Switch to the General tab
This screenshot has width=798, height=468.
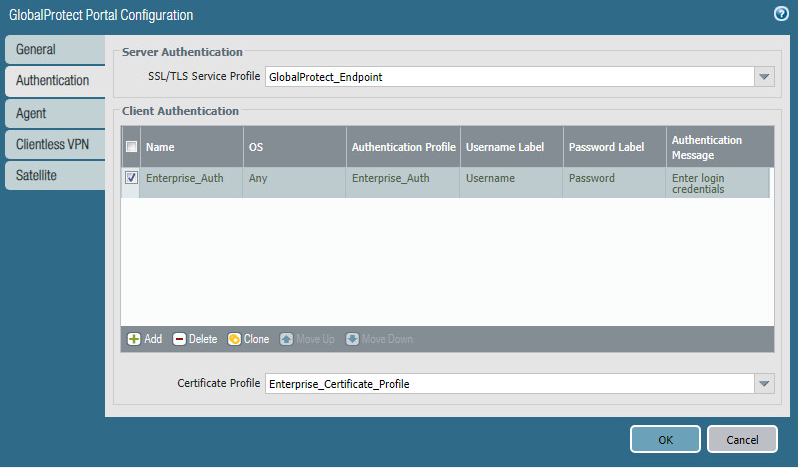point(54,50)
